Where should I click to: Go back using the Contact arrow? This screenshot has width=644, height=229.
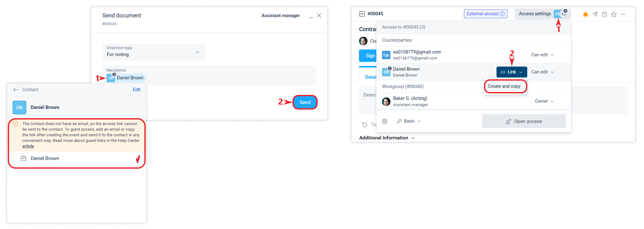(x=16, y=90)
